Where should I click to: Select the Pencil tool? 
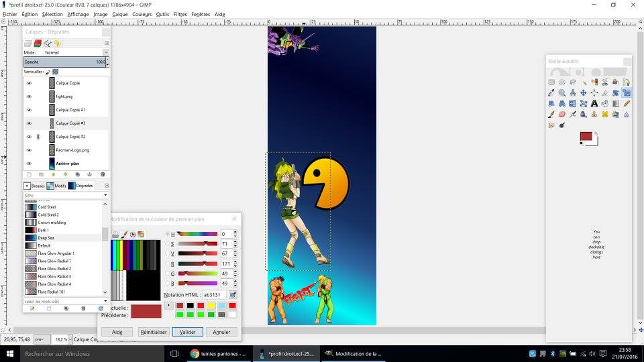coord(627,103)
